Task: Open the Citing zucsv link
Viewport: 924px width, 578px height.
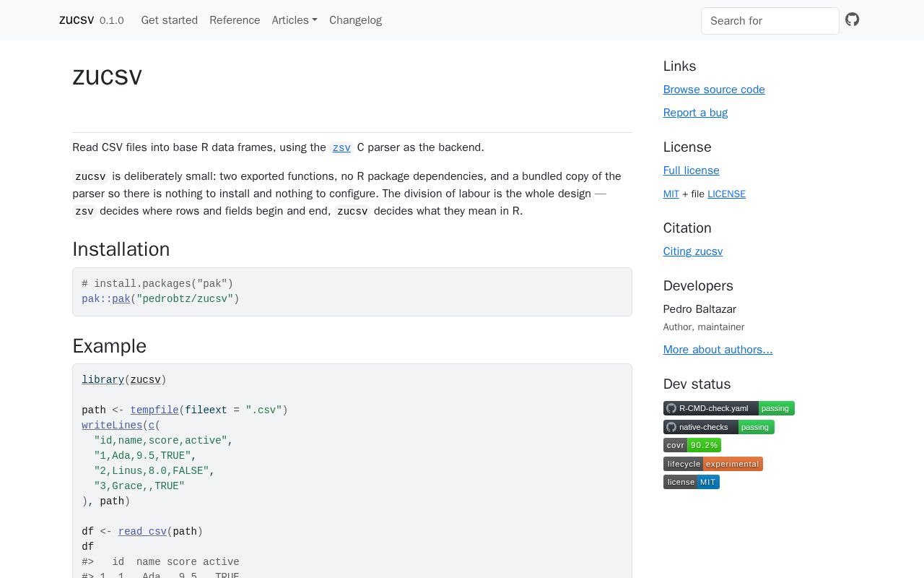Action: (x=693, y=251)
